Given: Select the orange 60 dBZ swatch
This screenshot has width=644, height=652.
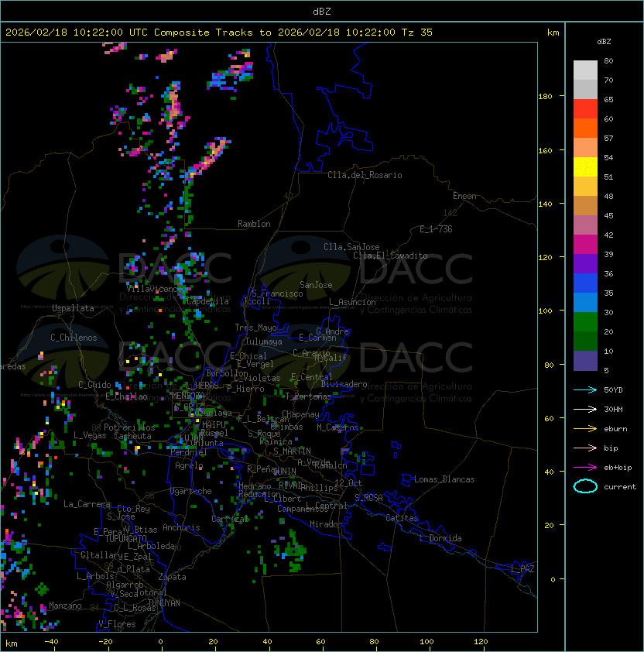Looking at the screenshot, I should point(585,128).
